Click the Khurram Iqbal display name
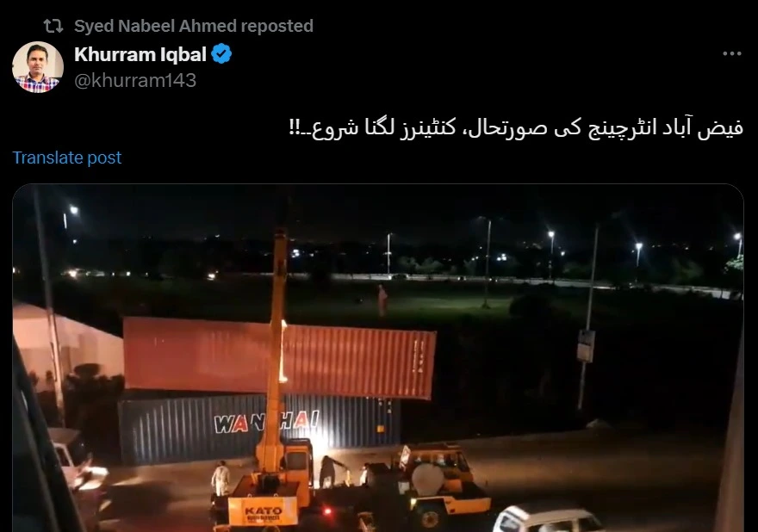This screenshot has width=758, height=532. [x=140, y=54]
